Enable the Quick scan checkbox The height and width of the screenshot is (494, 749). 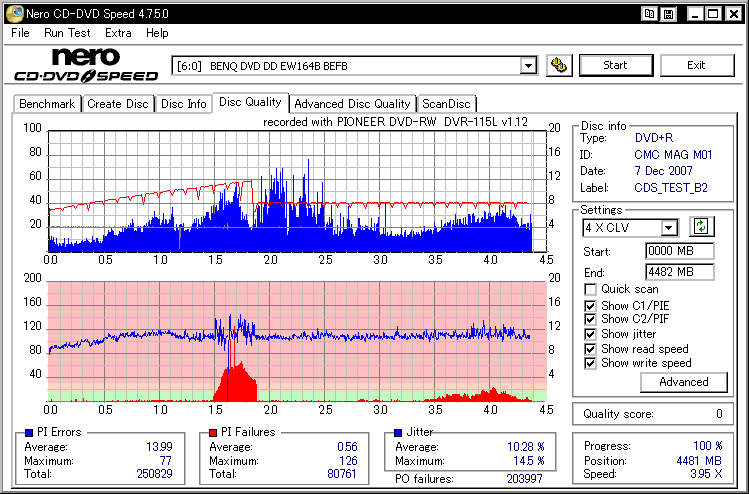point(591,290)
